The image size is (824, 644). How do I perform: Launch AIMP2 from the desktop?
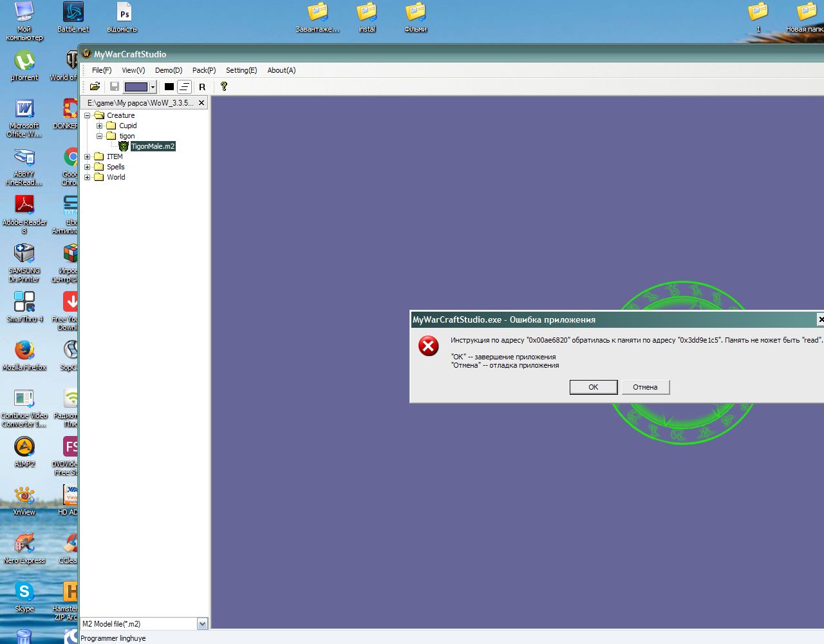click(x=24, y=452)
